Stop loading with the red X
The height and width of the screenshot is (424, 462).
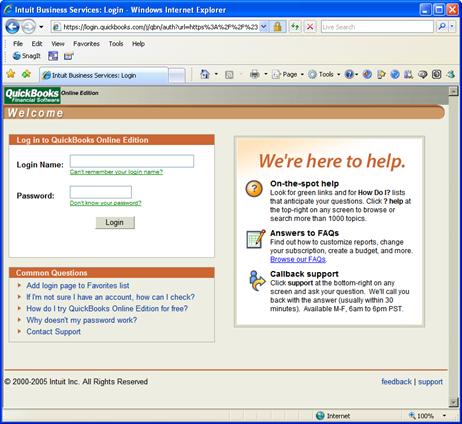(310, 27)
